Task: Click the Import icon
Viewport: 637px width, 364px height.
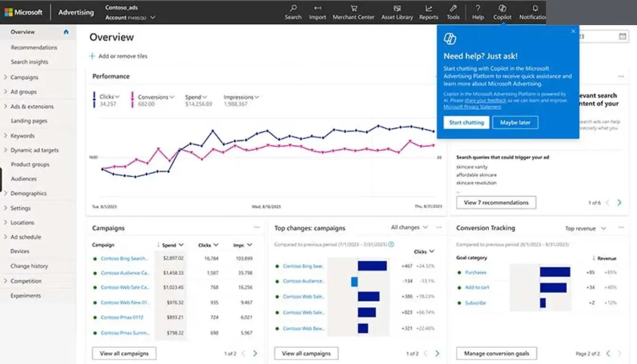Action: pos(317,12)
